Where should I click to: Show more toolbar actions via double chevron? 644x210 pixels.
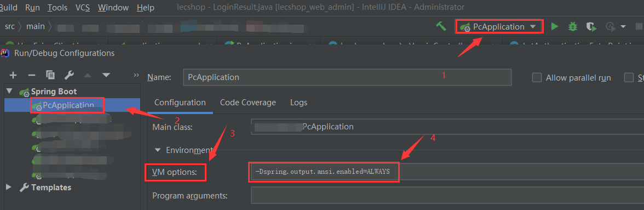click(136, 75)
